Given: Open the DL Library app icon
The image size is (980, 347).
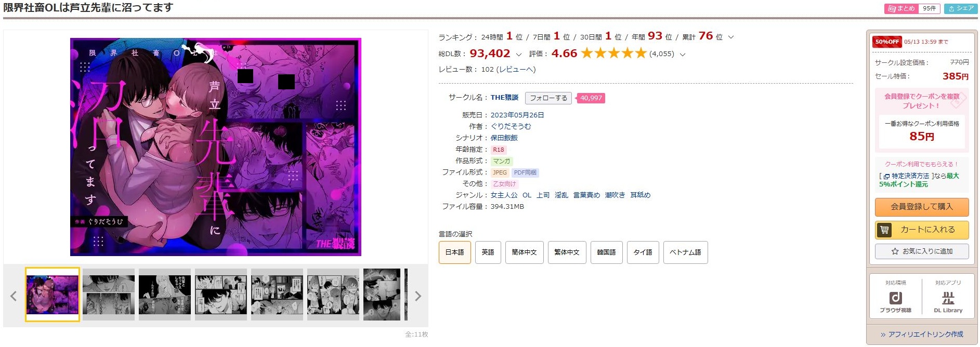Looking at the screenshot, I should click(x=948, y=298).
